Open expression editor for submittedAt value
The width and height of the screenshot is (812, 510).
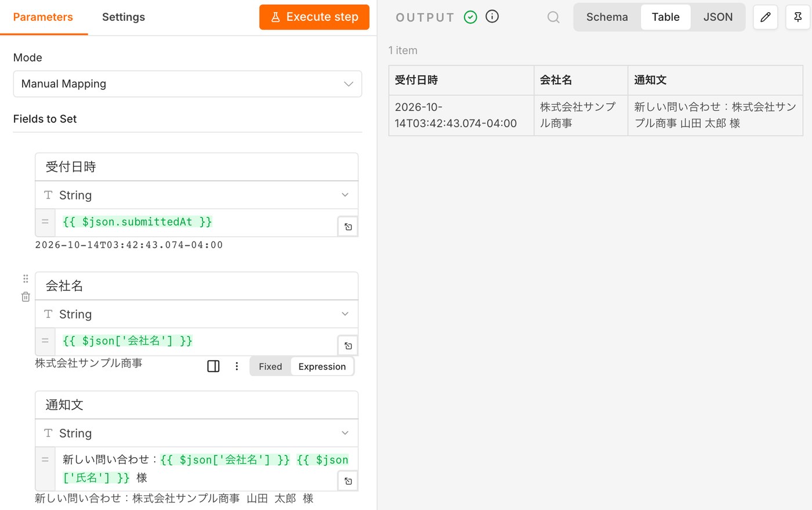pyautogui.click(x=348, y=227)
